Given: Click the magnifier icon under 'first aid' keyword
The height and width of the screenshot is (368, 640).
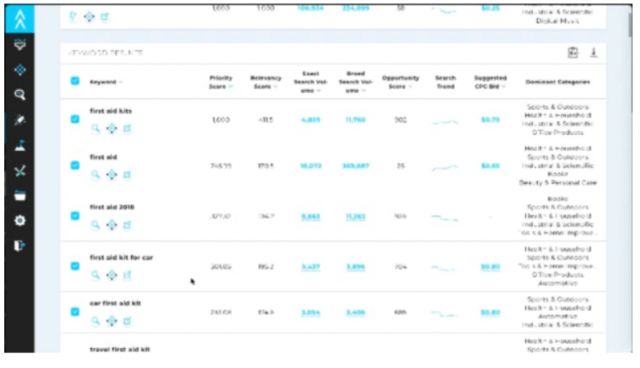Looking at the screenshot, I should tap(96, 175).
